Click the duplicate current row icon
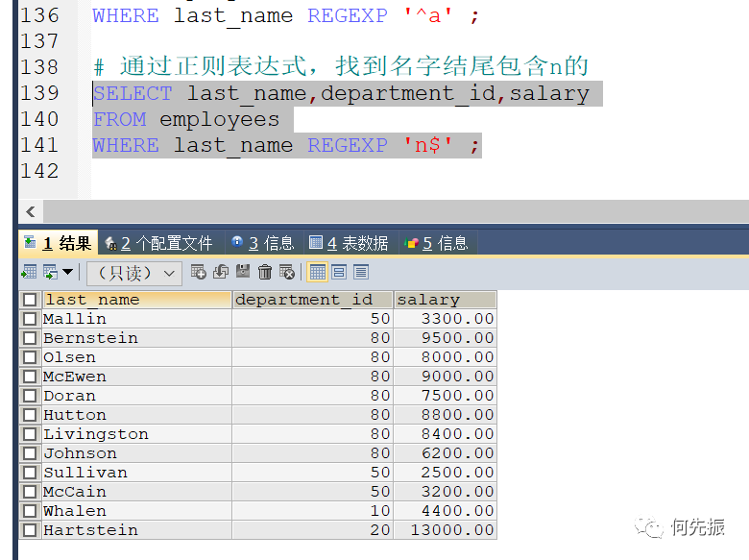749x560 pixels. point(221,272)
